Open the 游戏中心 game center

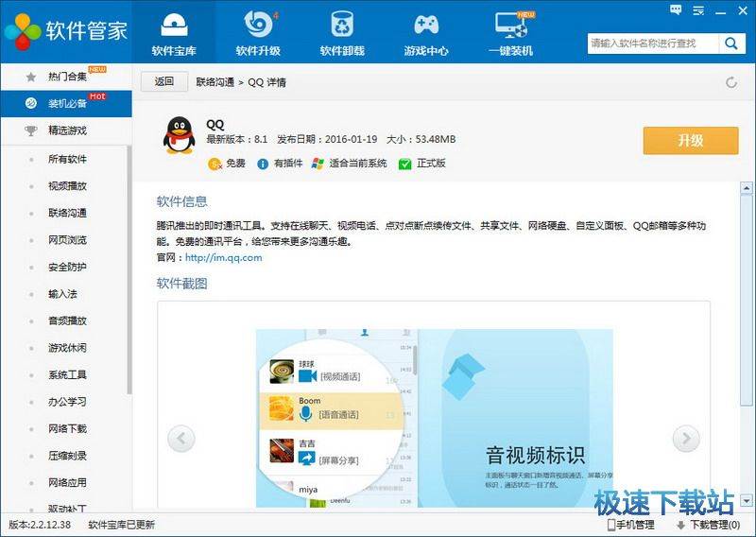[425, 33]
